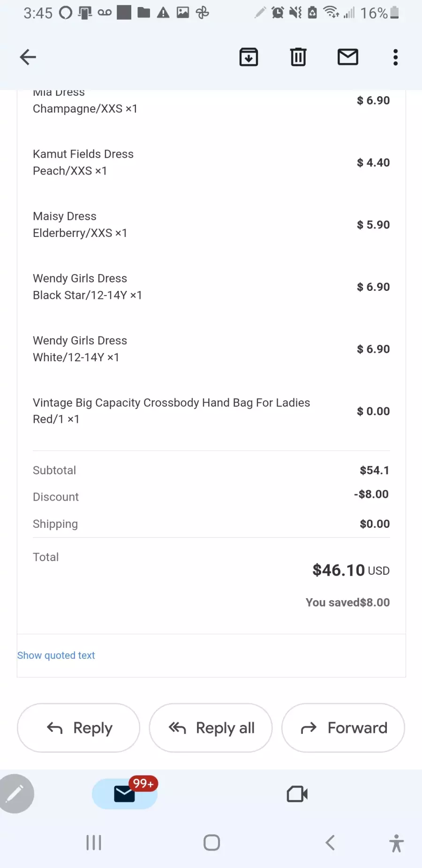The image size is (422, 868).
Task: Open Android recent apps
Action: coord(94,843)
